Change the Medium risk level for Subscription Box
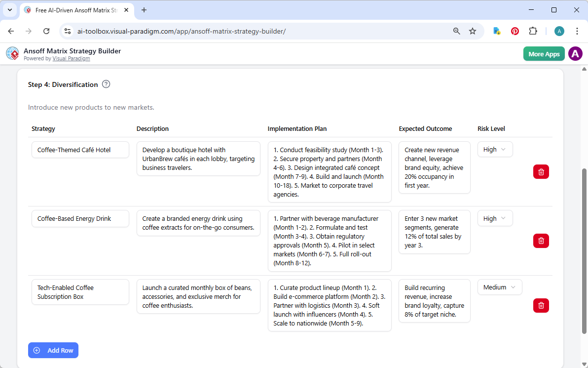Viewport: 588px width, 368px height. click(500, 286)
